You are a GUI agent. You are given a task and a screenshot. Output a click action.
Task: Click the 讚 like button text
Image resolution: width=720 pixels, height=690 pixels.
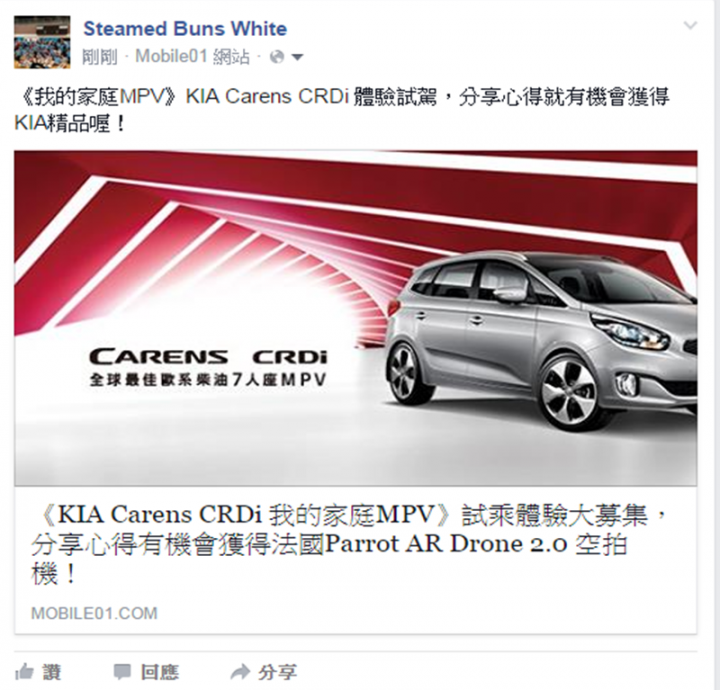[x=52, y=673]
